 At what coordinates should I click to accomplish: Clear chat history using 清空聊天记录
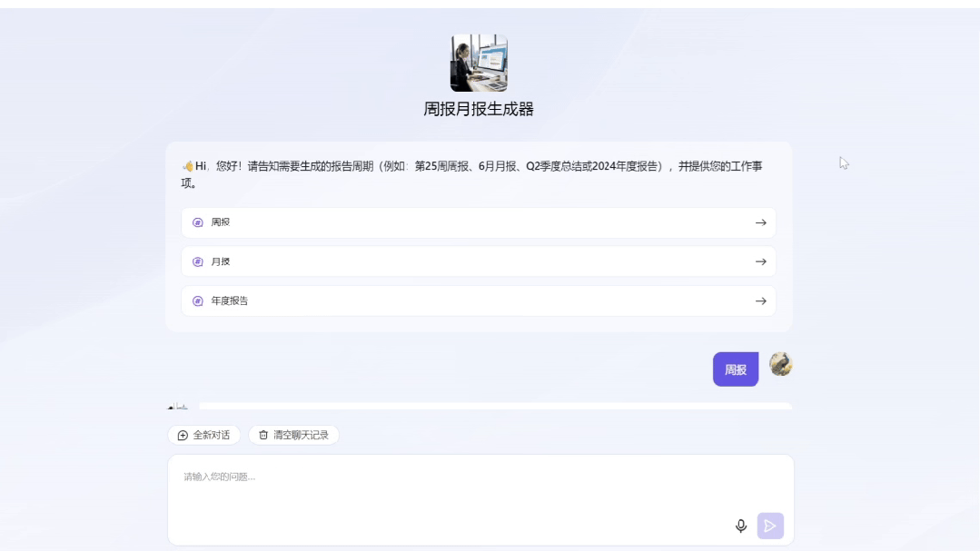tap(293, 435)
